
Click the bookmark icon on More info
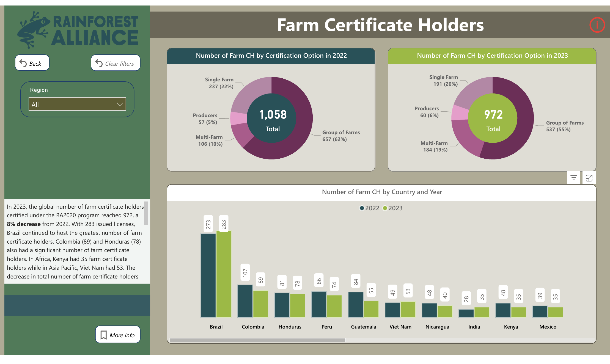(x=103, y=335)
